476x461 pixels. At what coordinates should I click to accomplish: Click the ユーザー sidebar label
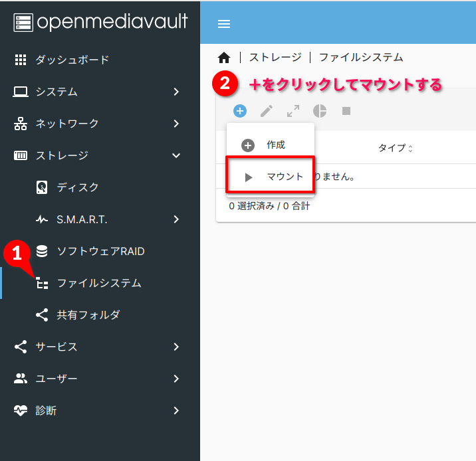[57, 379]
